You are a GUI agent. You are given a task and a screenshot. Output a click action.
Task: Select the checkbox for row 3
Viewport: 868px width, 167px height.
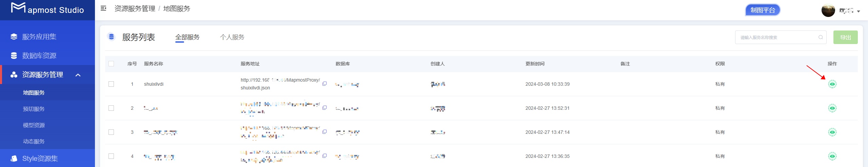click(111, 132)
